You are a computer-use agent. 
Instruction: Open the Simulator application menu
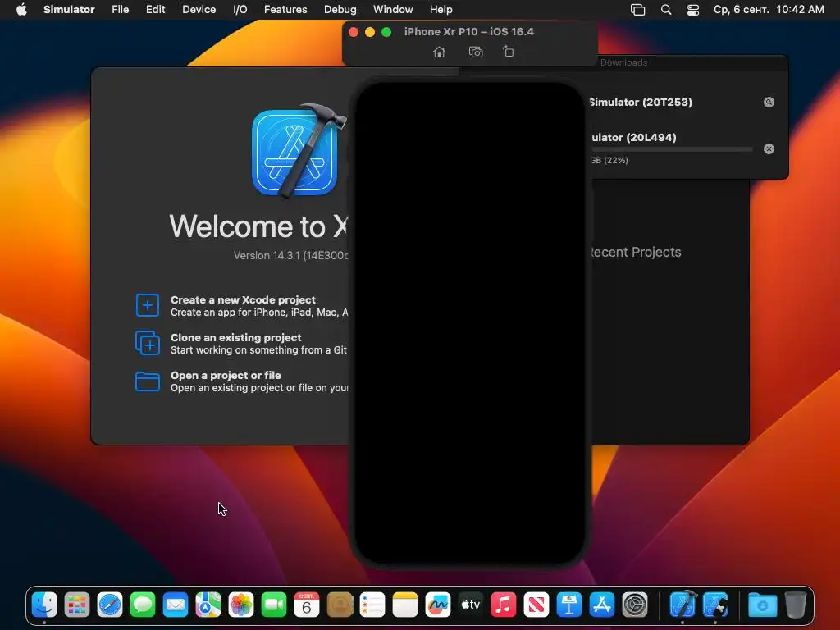click(69, 9)
